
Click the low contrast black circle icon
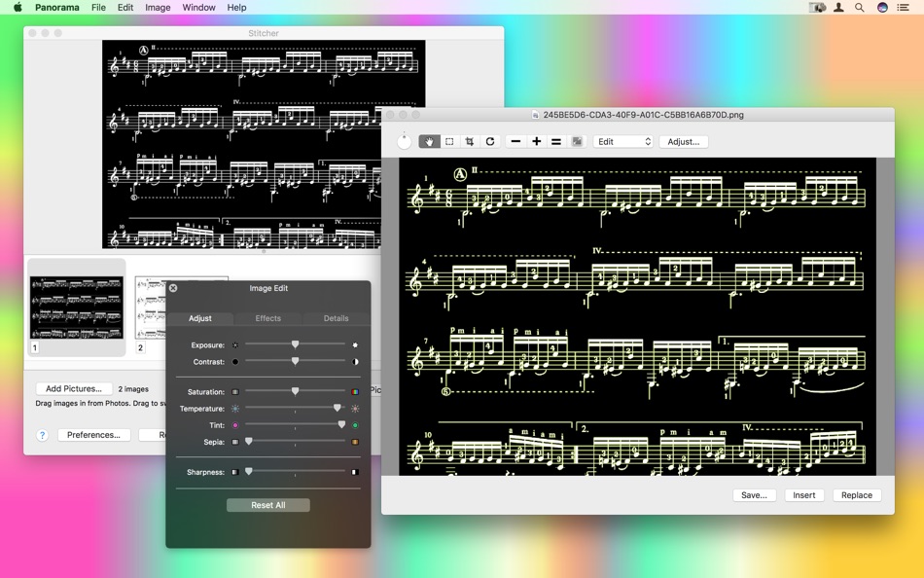pyautogui.click(x=235, y=362)
